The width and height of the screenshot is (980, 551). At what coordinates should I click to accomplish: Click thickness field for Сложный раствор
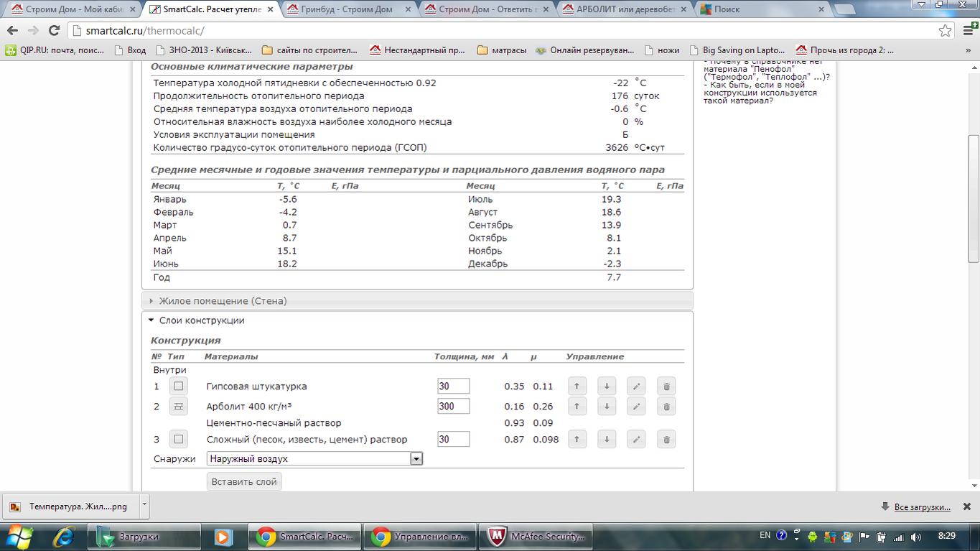tap(453, 439)
